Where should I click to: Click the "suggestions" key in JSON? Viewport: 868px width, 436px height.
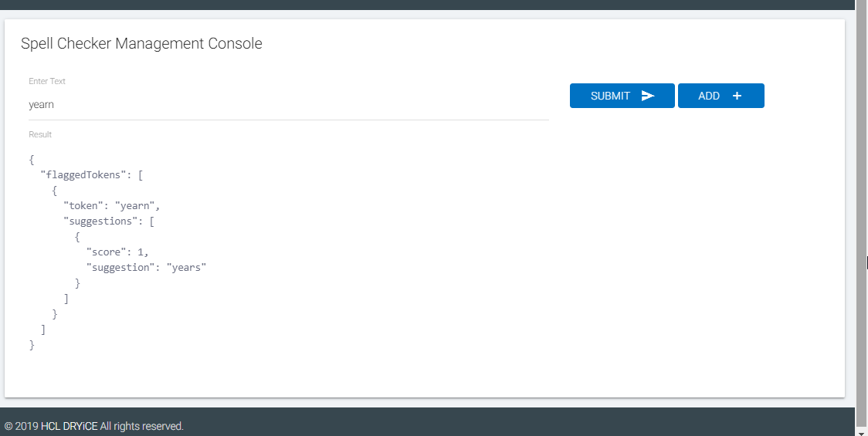(98, 221)
